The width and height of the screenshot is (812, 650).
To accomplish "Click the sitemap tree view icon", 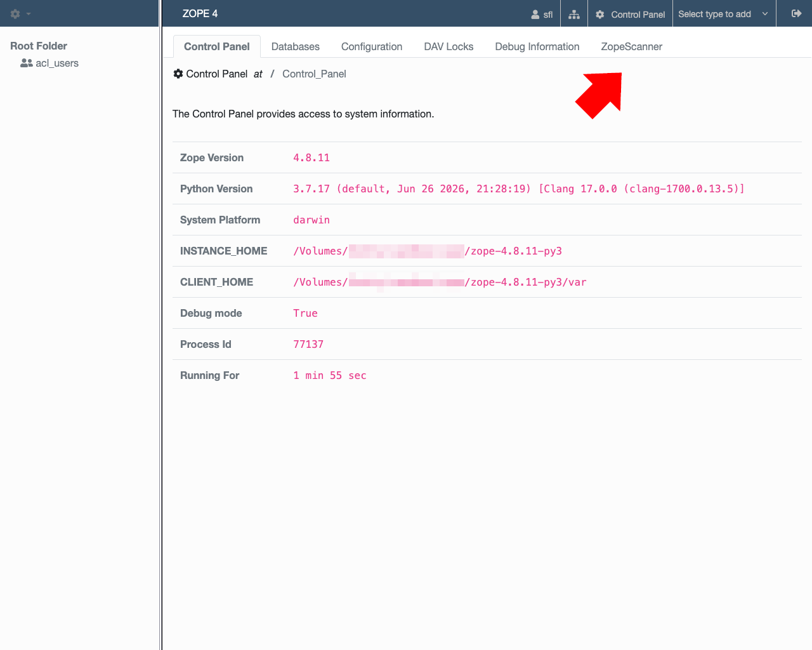I will pyautogui.click(x=574, y=14).
